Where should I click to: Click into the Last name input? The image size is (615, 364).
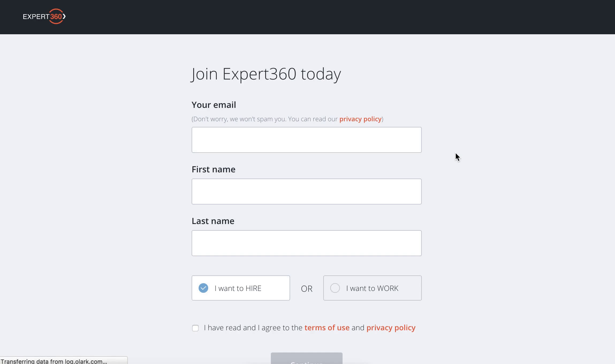tap(306, 243)
